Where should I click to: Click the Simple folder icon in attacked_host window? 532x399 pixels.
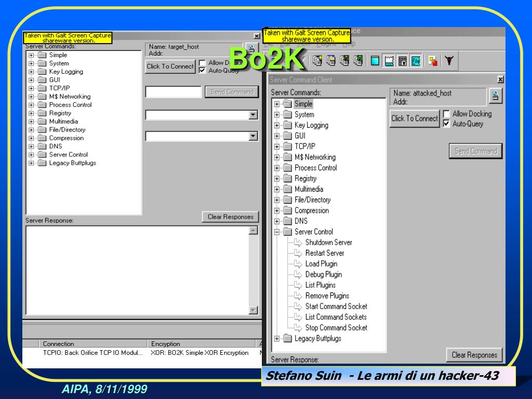287,103
